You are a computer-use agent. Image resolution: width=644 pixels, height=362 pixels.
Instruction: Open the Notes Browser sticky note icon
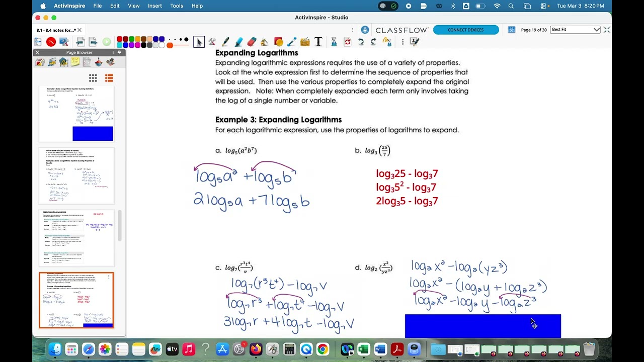(x=75, y=62)
